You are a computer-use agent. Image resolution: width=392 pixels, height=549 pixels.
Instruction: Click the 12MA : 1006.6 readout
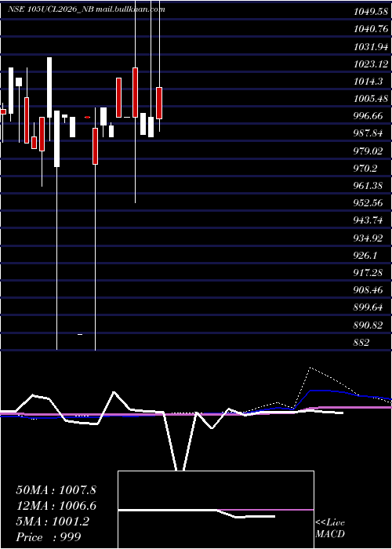point(56,506)
